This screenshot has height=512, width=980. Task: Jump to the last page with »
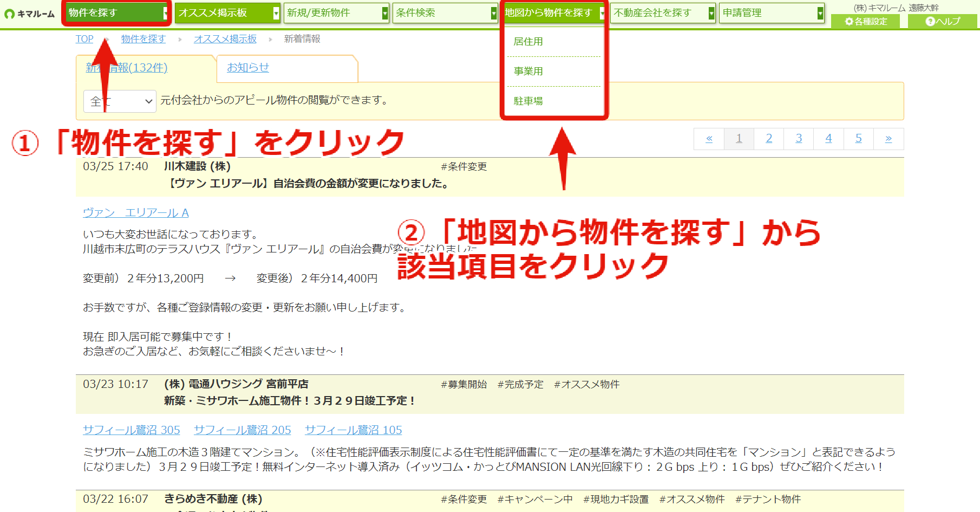pyautogui.click(x=888, y=139)
